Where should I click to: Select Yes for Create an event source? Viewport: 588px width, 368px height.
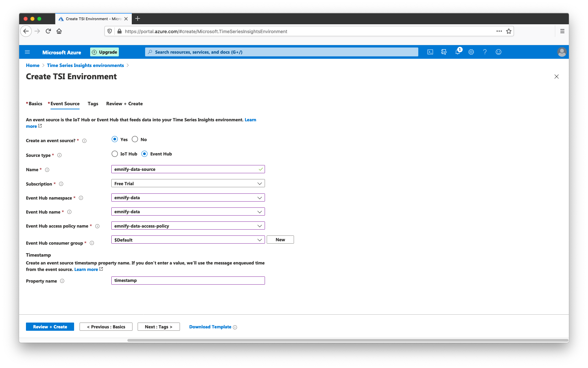click(x=115, y=139)
